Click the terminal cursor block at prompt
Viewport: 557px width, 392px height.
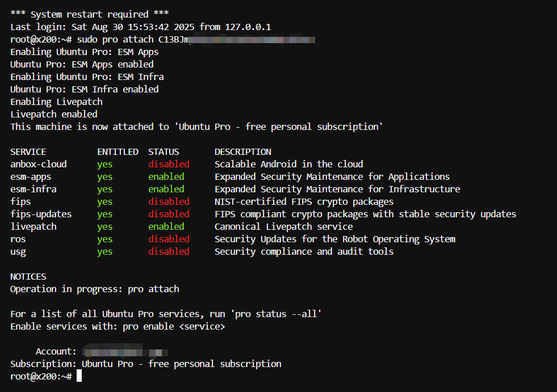(x=79, y=376)
